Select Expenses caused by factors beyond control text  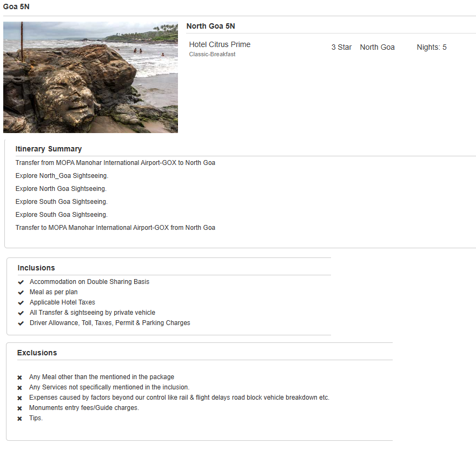pyautogui.click(x=179, y=398)
